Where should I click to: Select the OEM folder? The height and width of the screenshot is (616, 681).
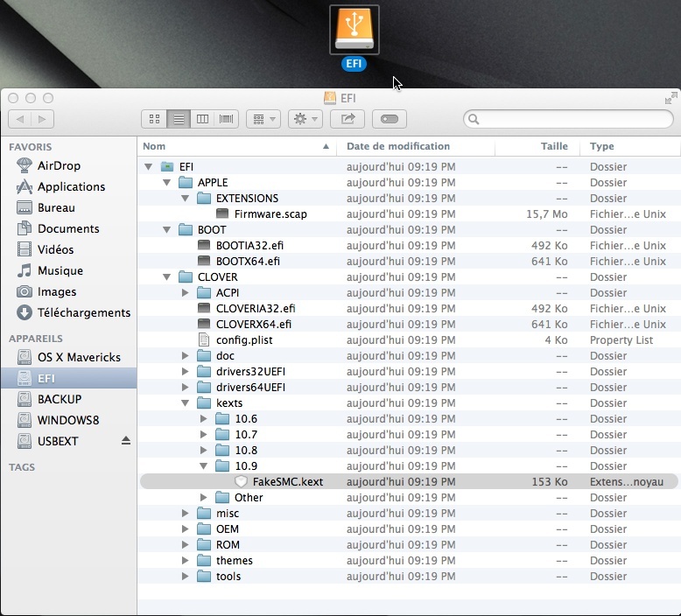coord(409,528)
